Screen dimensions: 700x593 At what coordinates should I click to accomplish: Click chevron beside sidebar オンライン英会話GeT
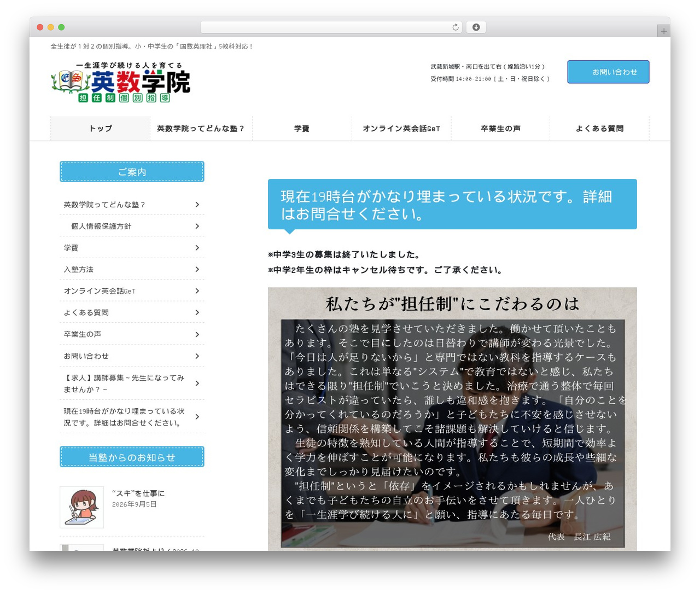(197, 291)
